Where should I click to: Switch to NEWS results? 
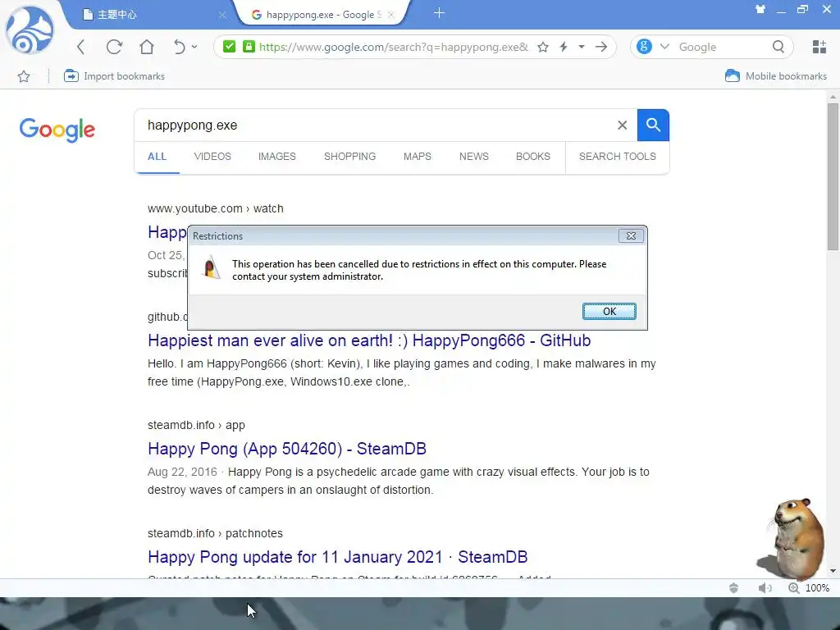pos(474,157)
